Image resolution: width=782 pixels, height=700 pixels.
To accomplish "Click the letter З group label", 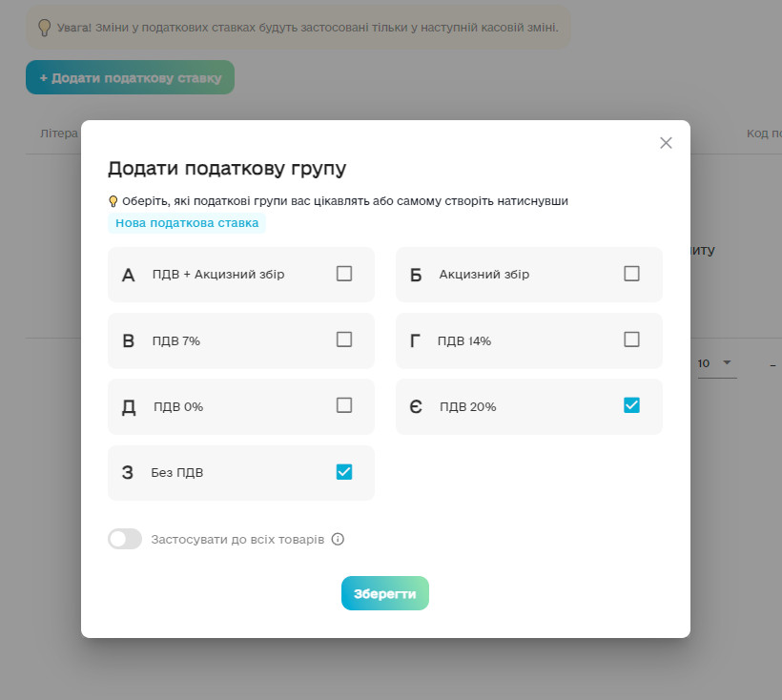I will coord(128,472).
